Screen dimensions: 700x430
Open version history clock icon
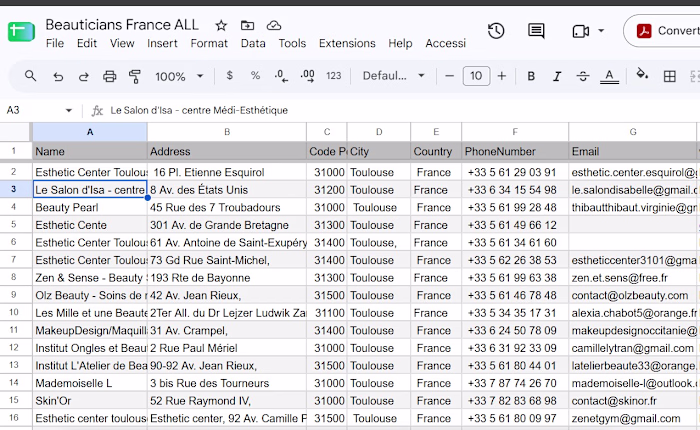(x=496, y=31)
